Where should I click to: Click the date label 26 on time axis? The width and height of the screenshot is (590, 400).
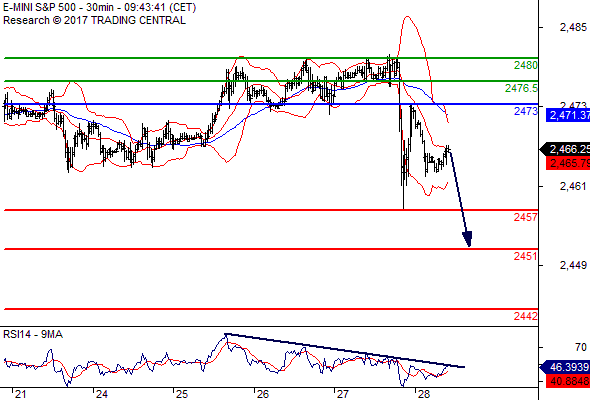(x=263, y=394)
